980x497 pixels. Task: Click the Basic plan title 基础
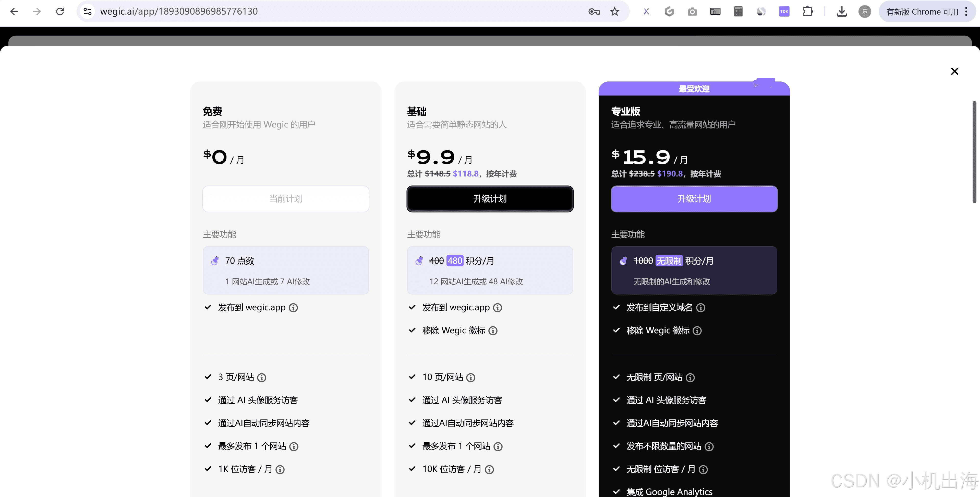pos(417,111)
